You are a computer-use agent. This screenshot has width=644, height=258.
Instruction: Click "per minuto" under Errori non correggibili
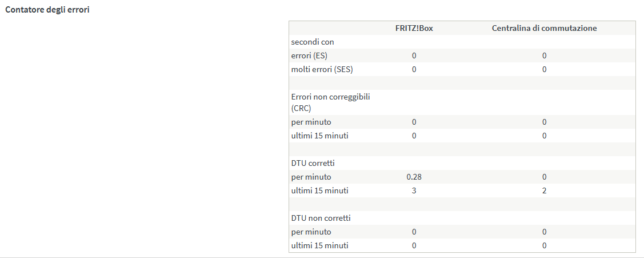pyautogui.click(x=311, y=122)
